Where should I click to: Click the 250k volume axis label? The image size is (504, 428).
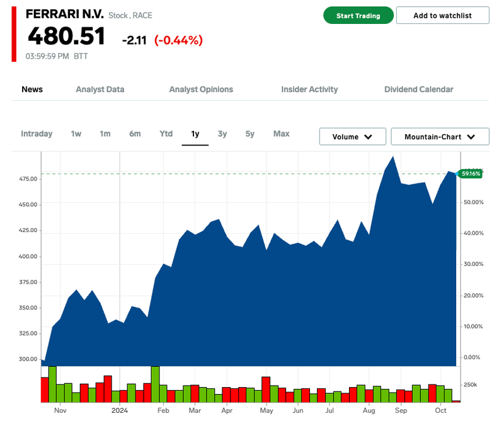tap(470, 385)
